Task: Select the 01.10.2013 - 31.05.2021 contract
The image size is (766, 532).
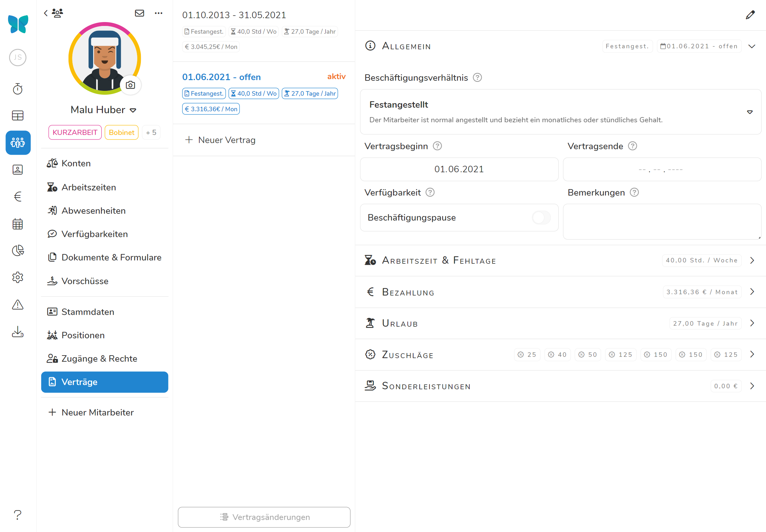Action: tap(234, 15)
